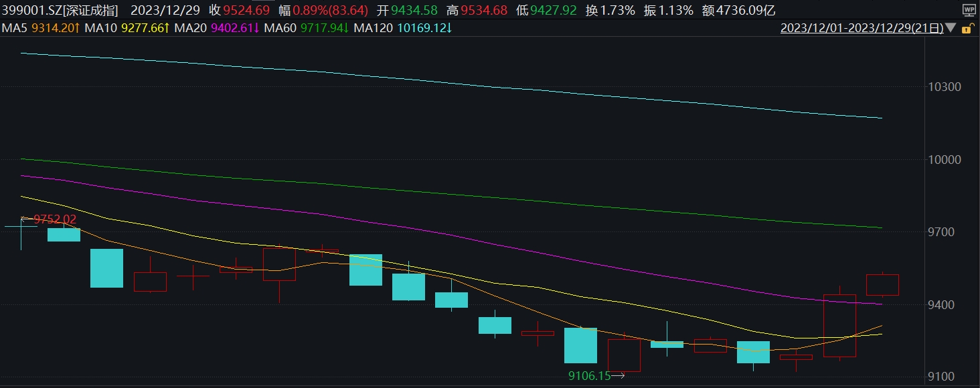Select the large red candle crossing the MA20 line
This screenshot has height=388, width=980.
pos(839,325)
